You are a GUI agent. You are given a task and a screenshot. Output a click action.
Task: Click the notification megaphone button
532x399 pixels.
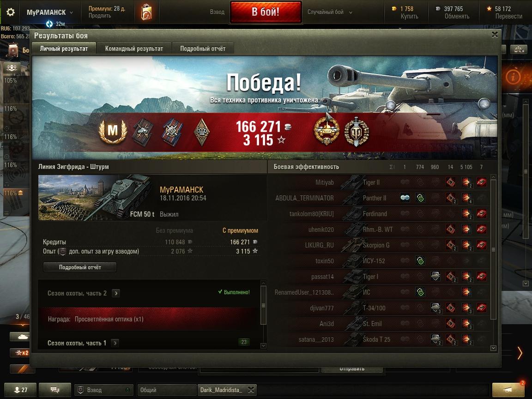click(508, 389)
